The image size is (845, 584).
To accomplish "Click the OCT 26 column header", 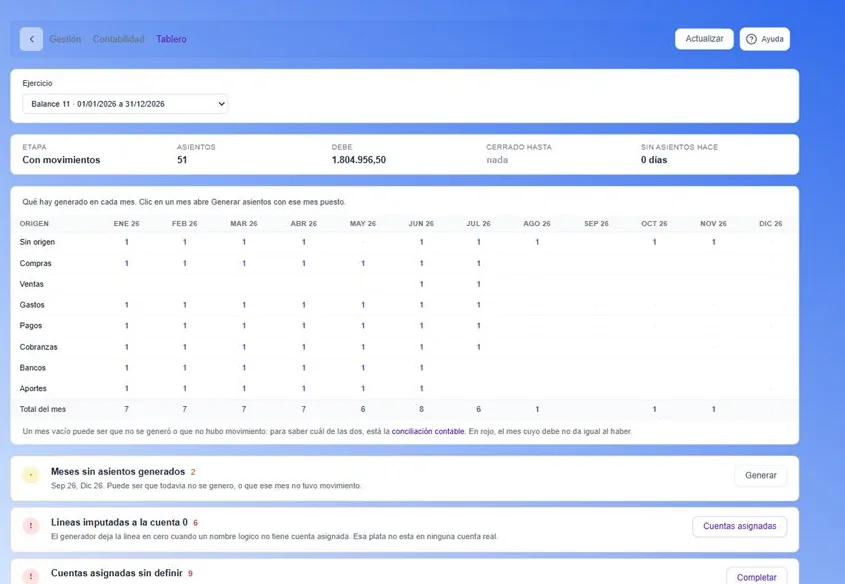I will [x=654, y=224].
